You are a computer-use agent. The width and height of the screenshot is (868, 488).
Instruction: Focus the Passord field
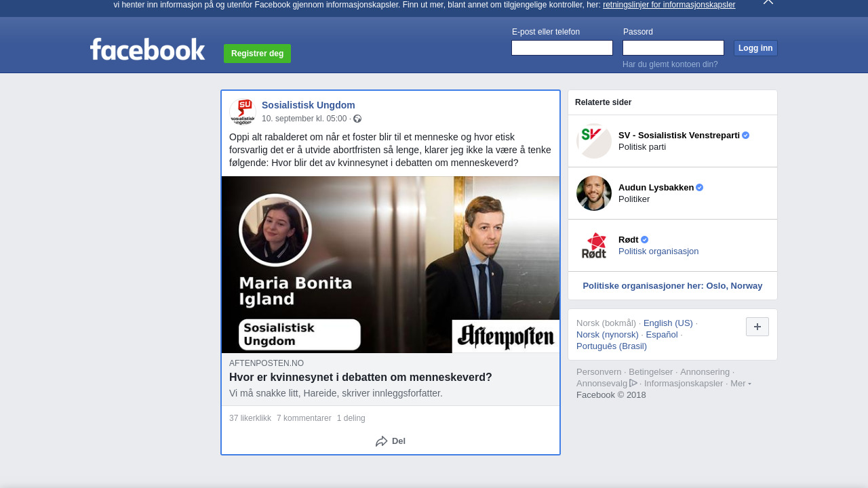click(673, 47)
